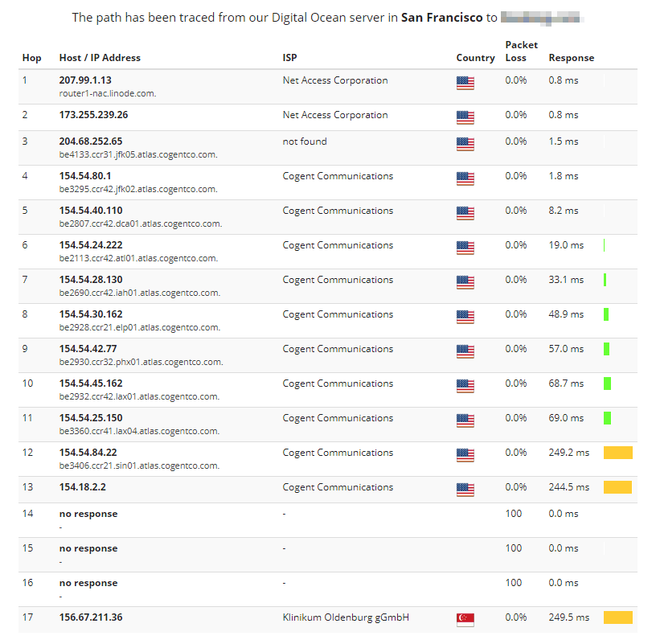
Task: Click the 'no response' text in hop 15
Action: pyautogui.click(x=88, y=548)
